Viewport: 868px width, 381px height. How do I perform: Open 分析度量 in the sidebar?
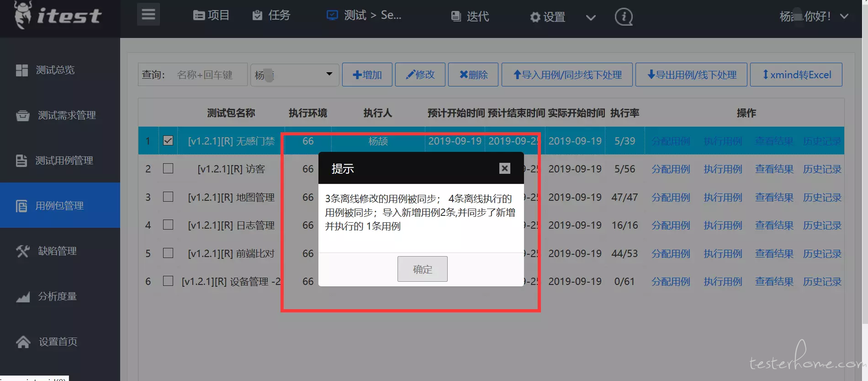pyautogui.click(x=60, y=296)
